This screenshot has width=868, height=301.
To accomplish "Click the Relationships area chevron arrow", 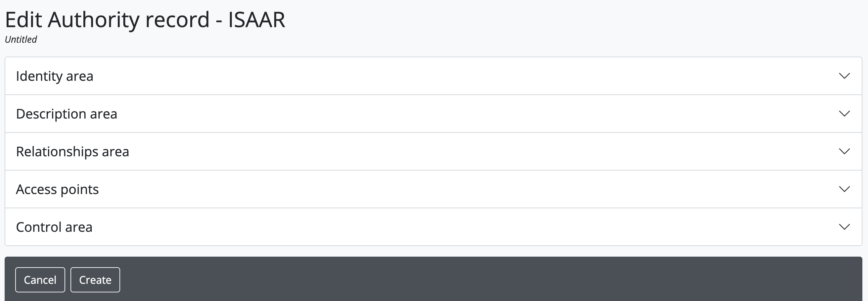I will [x=844, y=151].
